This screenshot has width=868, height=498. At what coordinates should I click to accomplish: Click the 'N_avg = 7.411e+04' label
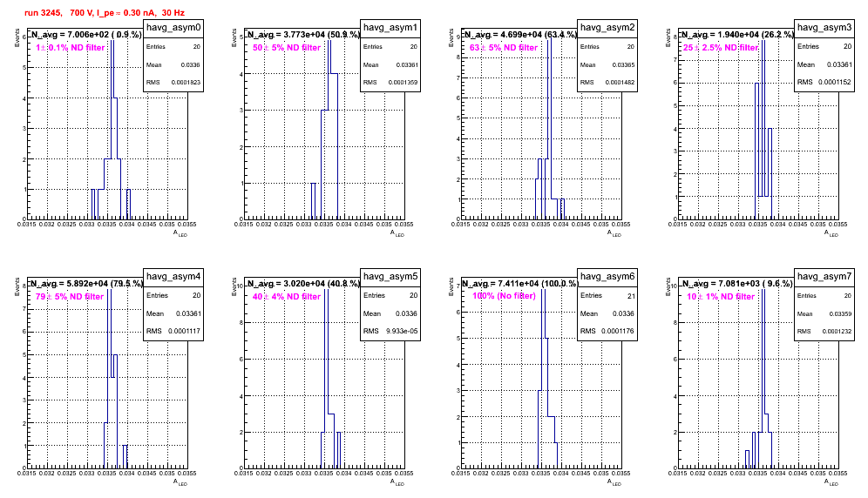click(520, 283)
